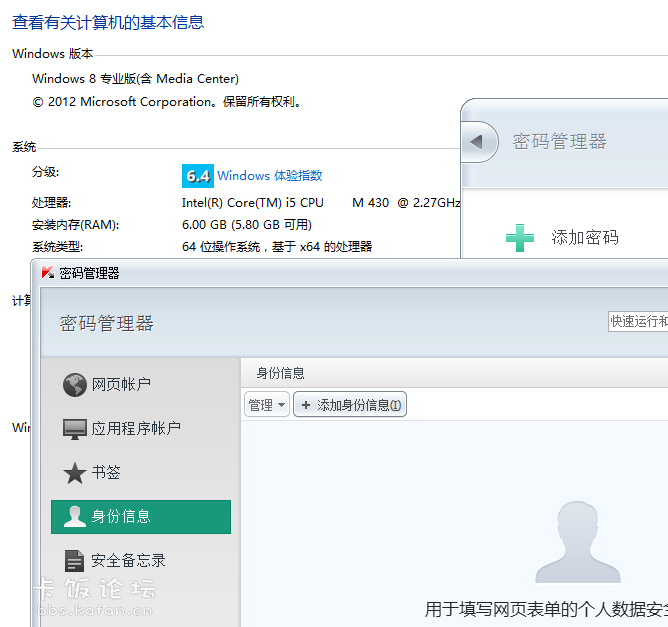
Task: Click the 密码管理器 heading in main window
Action: tap(107, 323)
